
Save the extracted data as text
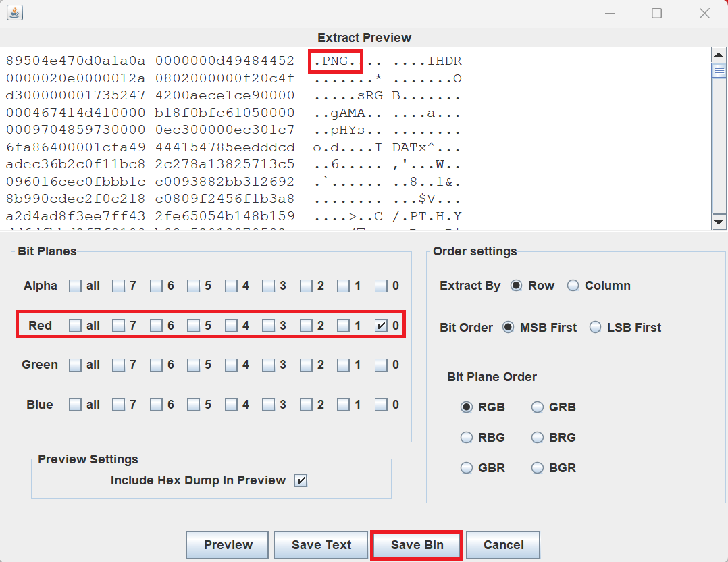coord(321,544)
